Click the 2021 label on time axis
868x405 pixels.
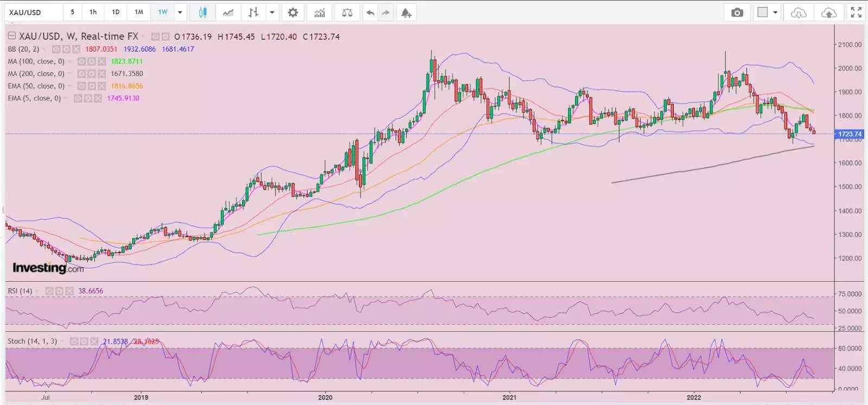click(x=509, y=397)
